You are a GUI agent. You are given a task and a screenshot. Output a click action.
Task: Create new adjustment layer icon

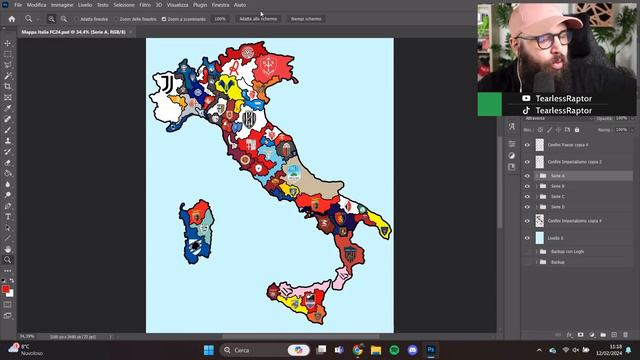(x=592, y=335)
